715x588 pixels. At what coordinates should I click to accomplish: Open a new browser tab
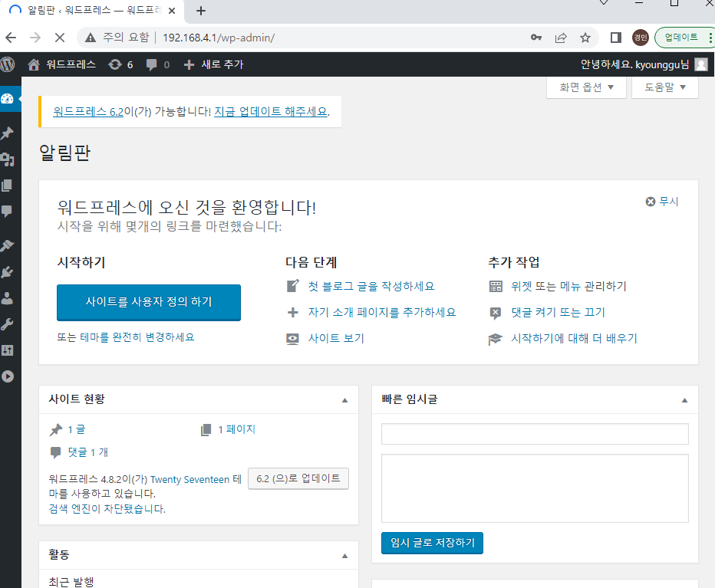pyautogui.click(x=201, y=11)
